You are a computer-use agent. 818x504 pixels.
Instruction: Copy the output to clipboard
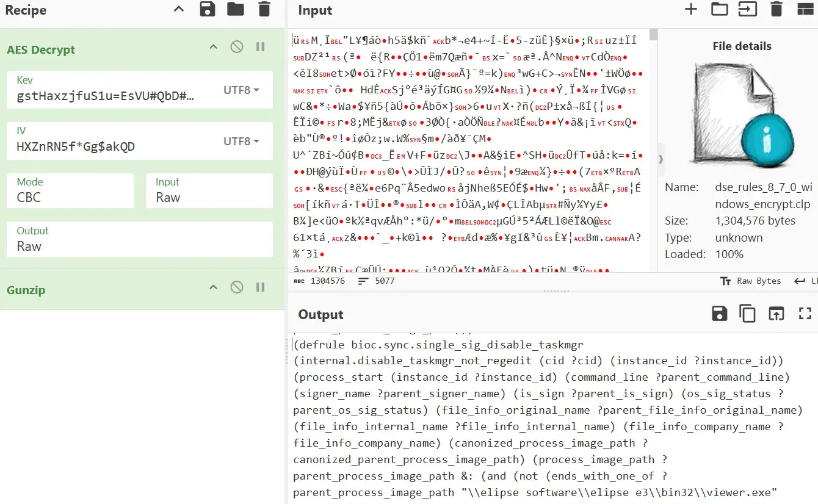[x=747, y=313]
